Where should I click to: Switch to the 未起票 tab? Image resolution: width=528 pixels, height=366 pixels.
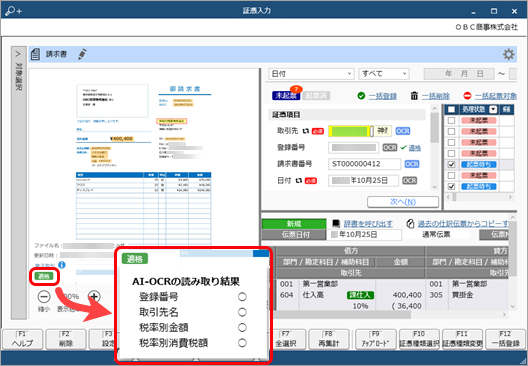286,96
